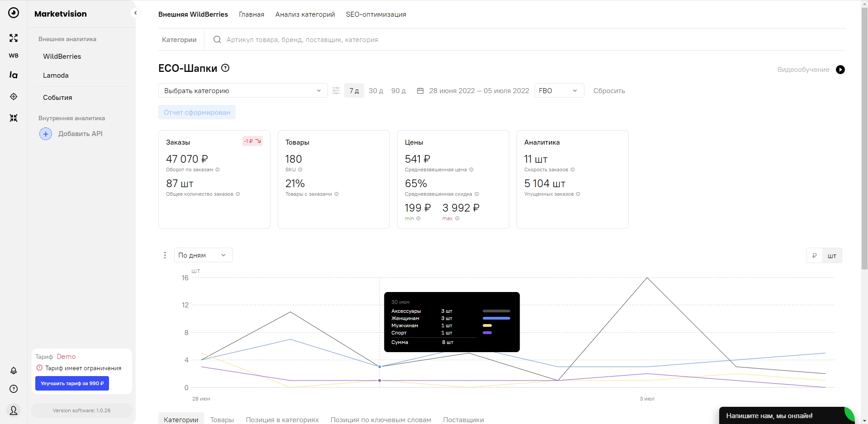868x424 pixels.
Task: Open WildBerries in sidebar
Action: pos(62,57)
